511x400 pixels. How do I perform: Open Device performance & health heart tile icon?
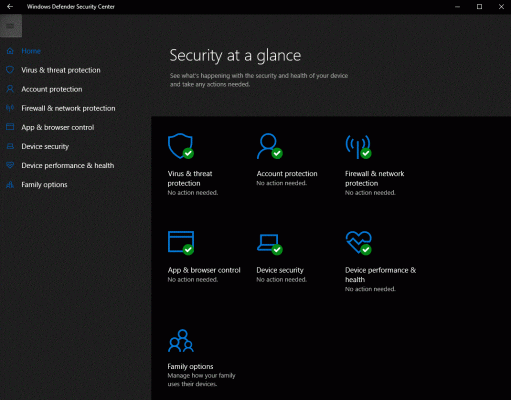pos(359,243)
